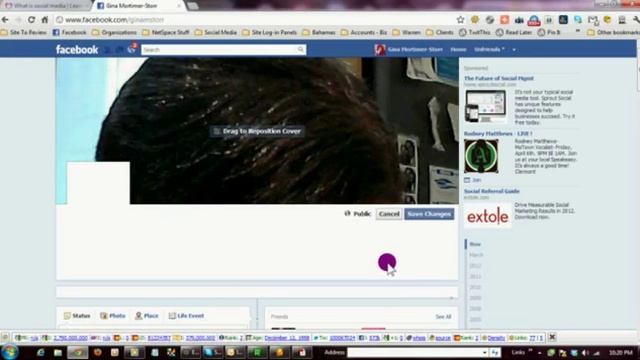Open Social Media bookmarks folder

[216, 32]
